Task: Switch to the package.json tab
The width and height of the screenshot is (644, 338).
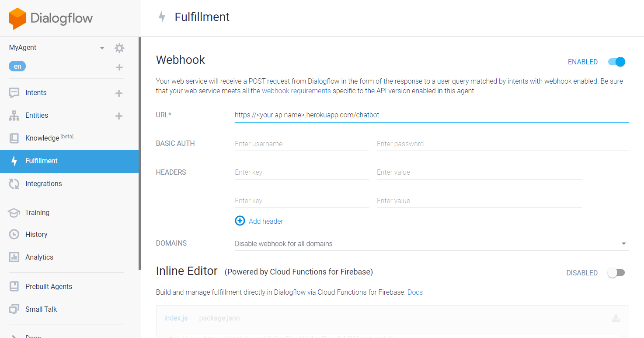Action: (219, 318)
